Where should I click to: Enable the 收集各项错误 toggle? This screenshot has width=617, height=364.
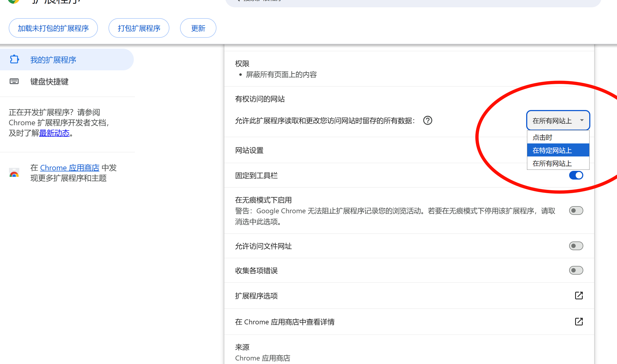(x=576, y=270)
